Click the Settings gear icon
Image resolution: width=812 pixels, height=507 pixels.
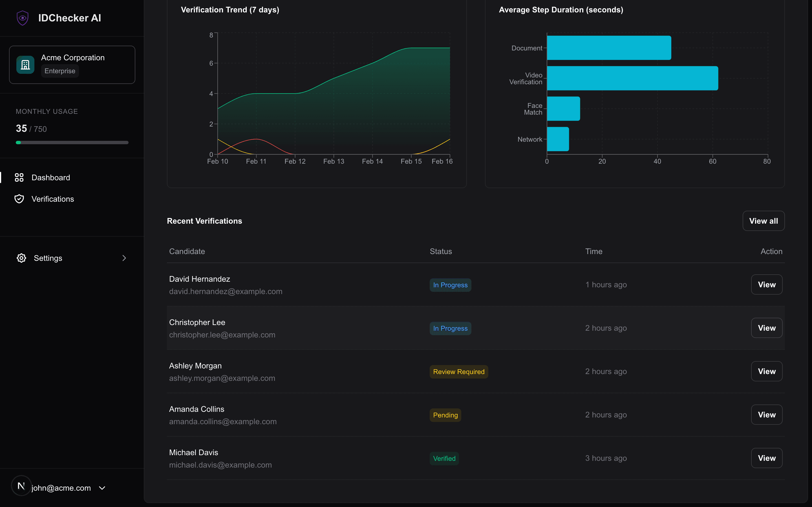[x=21, y=258]
